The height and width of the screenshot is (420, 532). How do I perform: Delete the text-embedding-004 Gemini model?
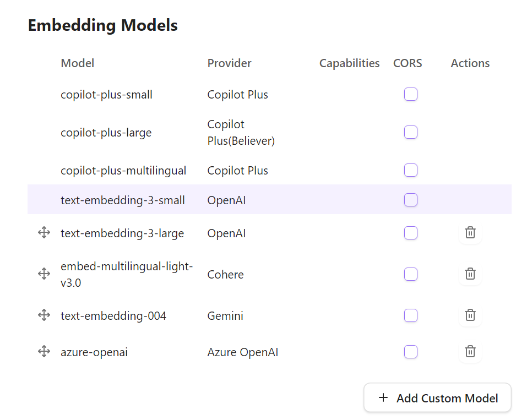(470, 315)
